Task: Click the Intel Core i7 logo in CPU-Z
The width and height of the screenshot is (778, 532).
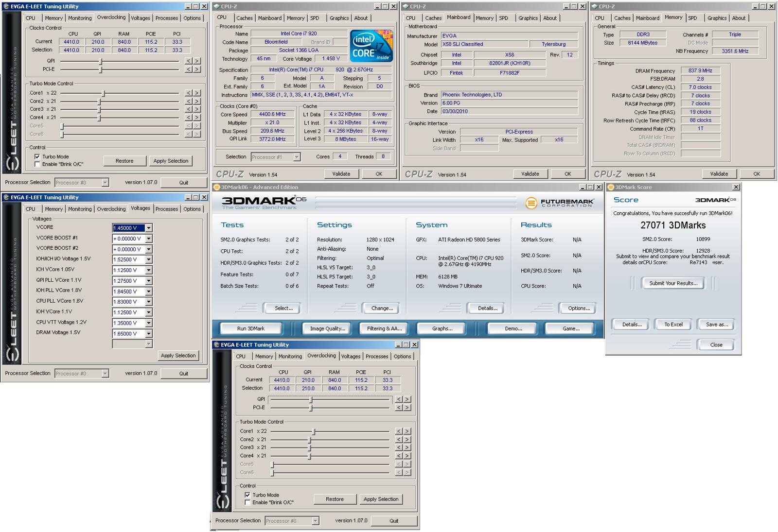Action: point(371,46)
